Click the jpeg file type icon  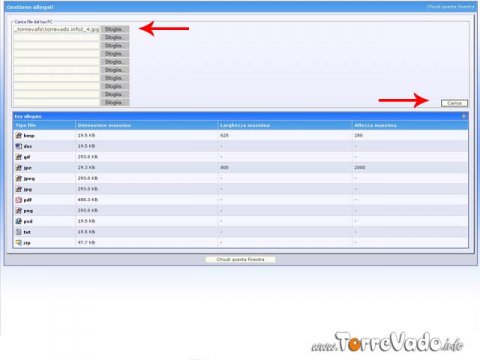(x=19, y=178)
